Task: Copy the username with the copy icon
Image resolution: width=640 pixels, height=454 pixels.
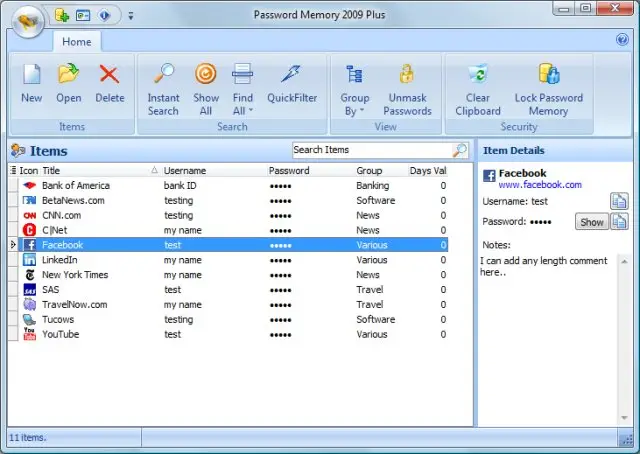Action: pyautogui.click(x=619, y=201)
